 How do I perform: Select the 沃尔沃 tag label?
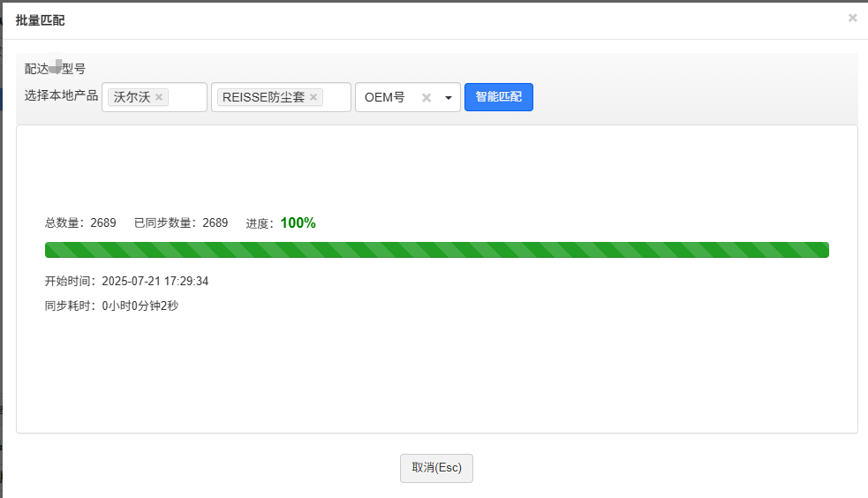tap(132, 98)
